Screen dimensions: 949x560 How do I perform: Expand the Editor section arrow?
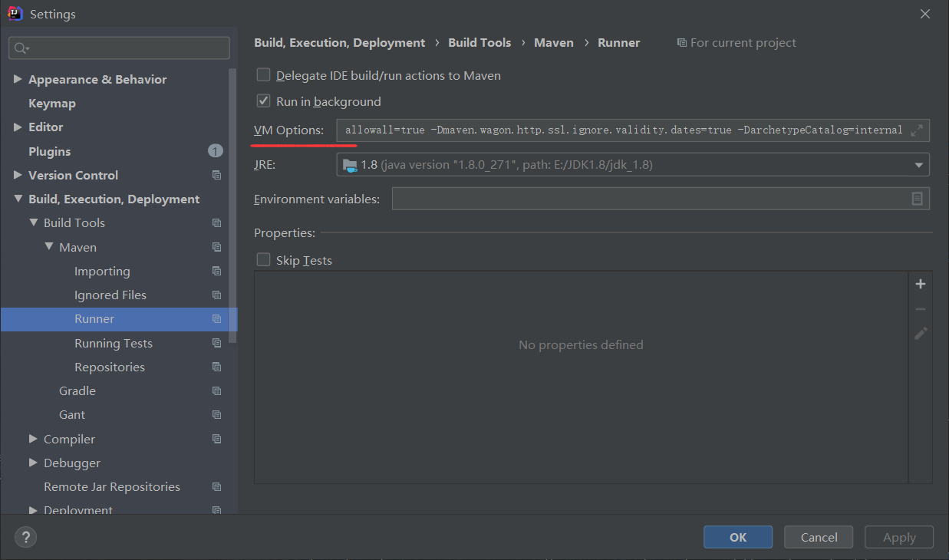tap(18, 127)
